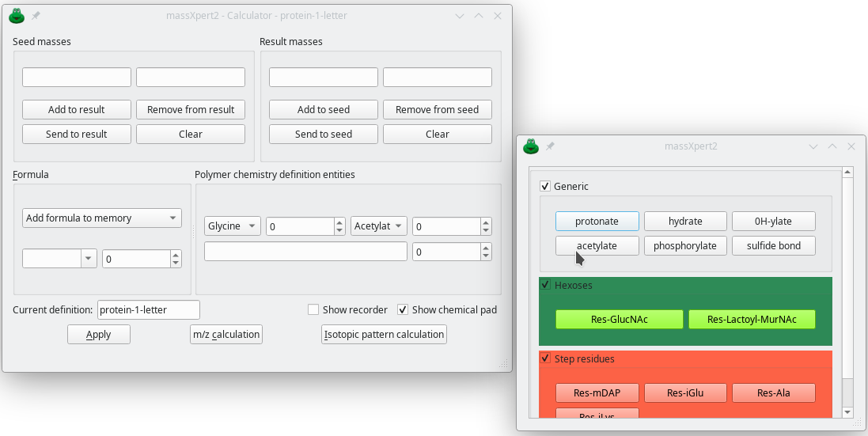
Task: Open m/z calculation
Action: [226, 334]
